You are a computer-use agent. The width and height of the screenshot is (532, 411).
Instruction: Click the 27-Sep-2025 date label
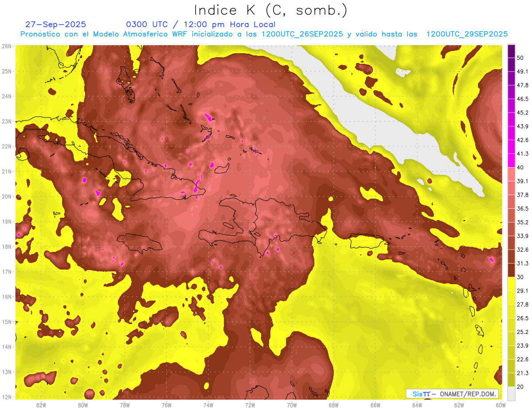point(55,25)
